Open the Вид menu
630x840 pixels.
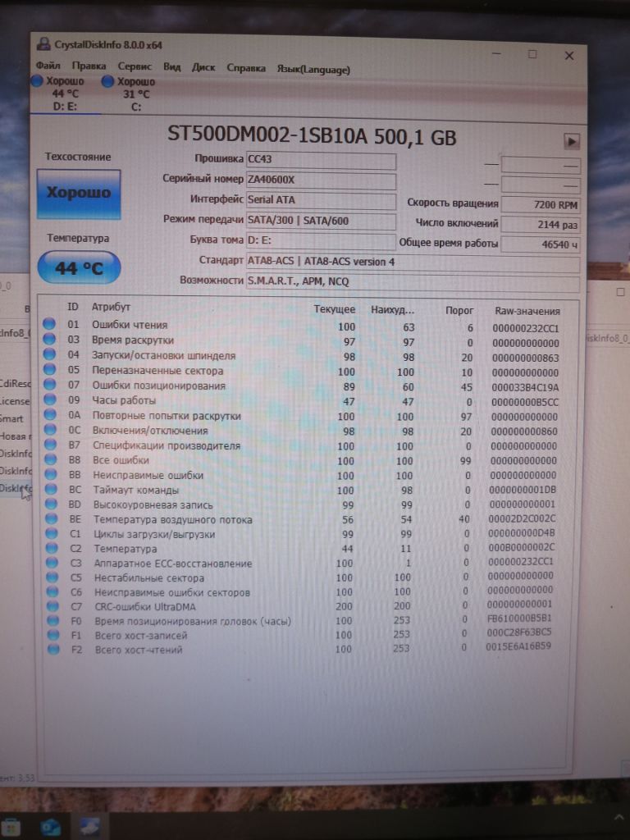pos(172,67)
